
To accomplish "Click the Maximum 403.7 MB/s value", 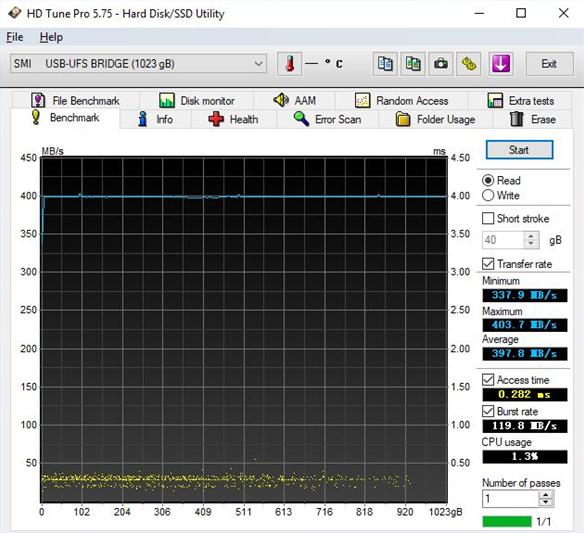I will point(525,325).
